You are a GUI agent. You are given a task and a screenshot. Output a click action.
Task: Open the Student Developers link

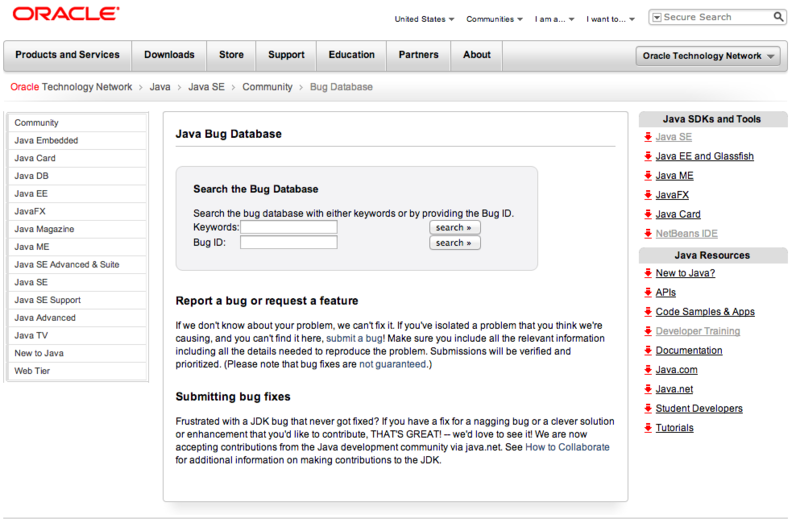(x=699, y=409)
